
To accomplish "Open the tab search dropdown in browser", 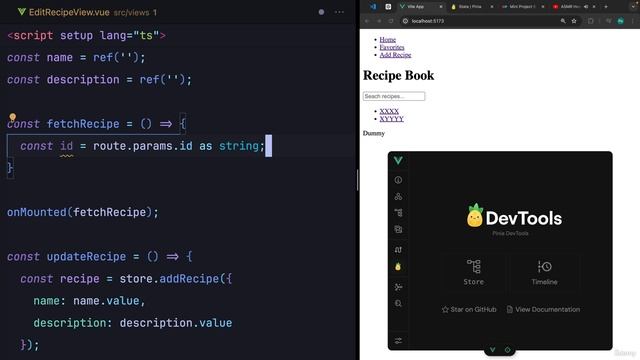I will click(x=634, y=7).
